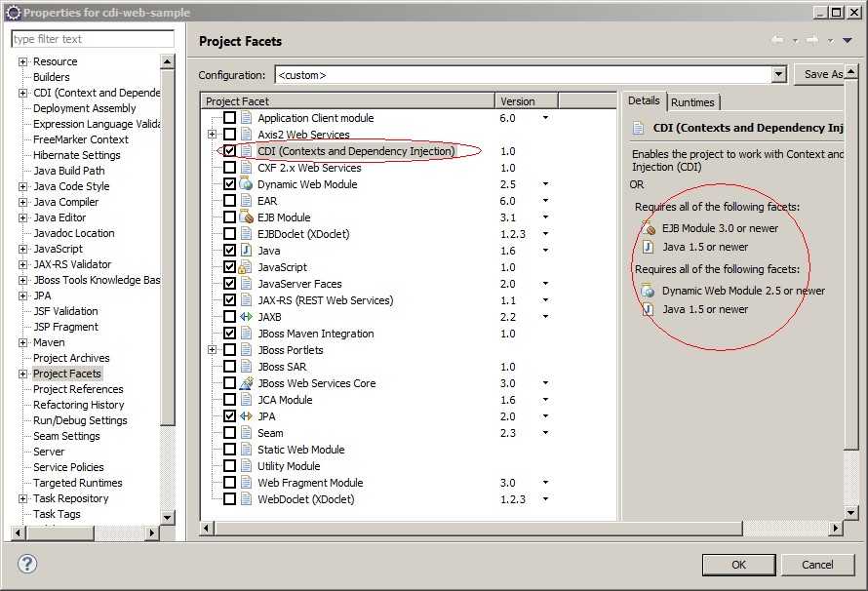The height and width of the screenshot is (591, 868).
Task: Click the Cancel button
Action: tap(817, 565)
